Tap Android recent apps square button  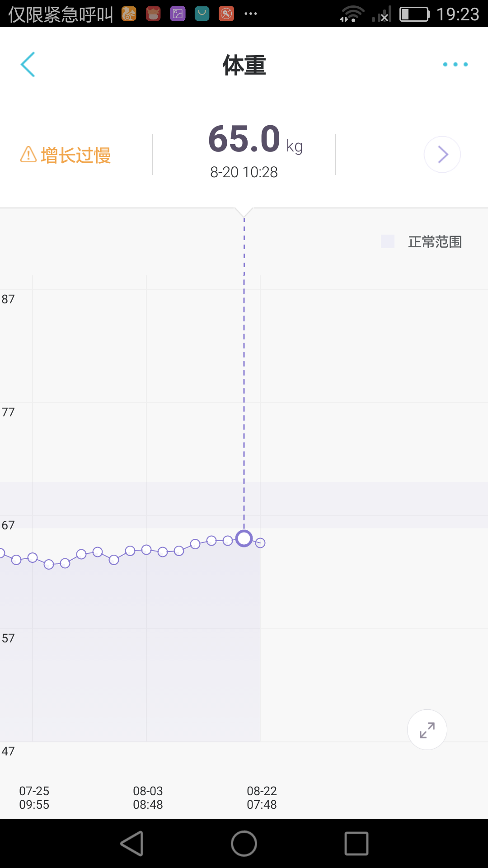pyautogui.click(x=357, y=844)
